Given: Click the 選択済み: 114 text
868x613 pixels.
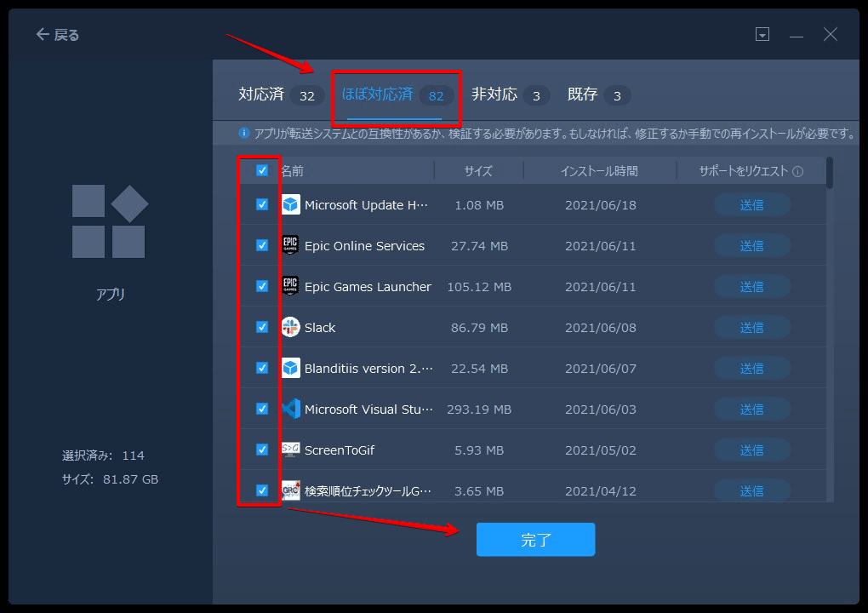Looking at the screenshot, I should [x=103, y=455].
